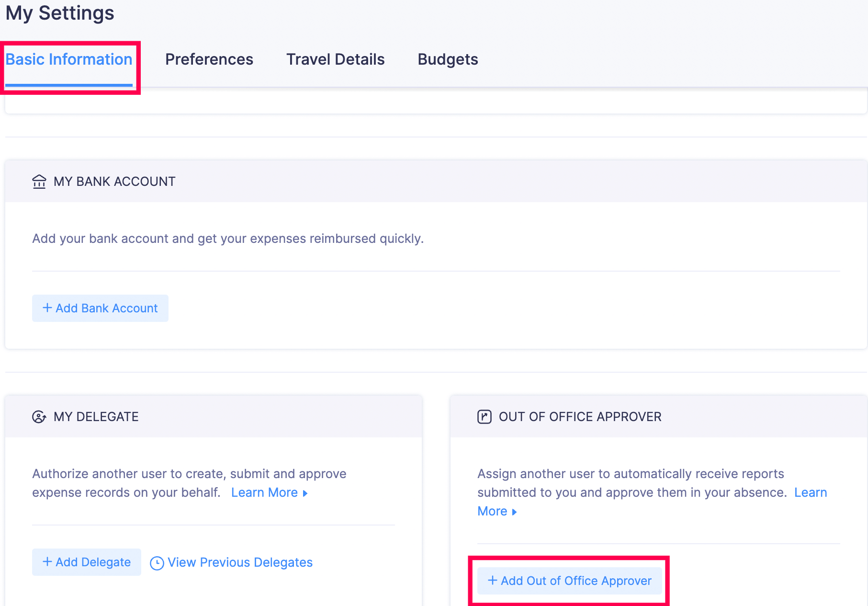Screen dimensions: 868x606
Task: Click the Out of Office Approver header icon
Action: tap(484, 417)
